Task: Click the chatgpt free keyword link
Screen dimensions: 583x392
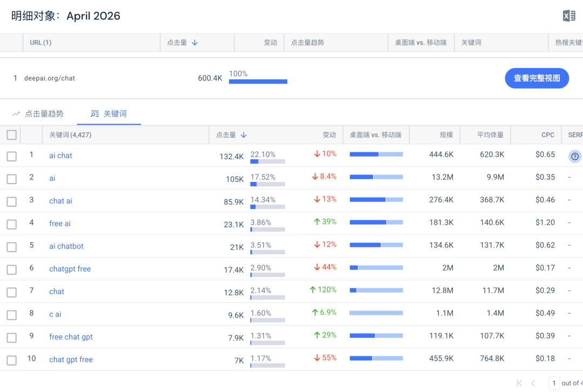Action: pyautogui.click(x=70, y=269)
